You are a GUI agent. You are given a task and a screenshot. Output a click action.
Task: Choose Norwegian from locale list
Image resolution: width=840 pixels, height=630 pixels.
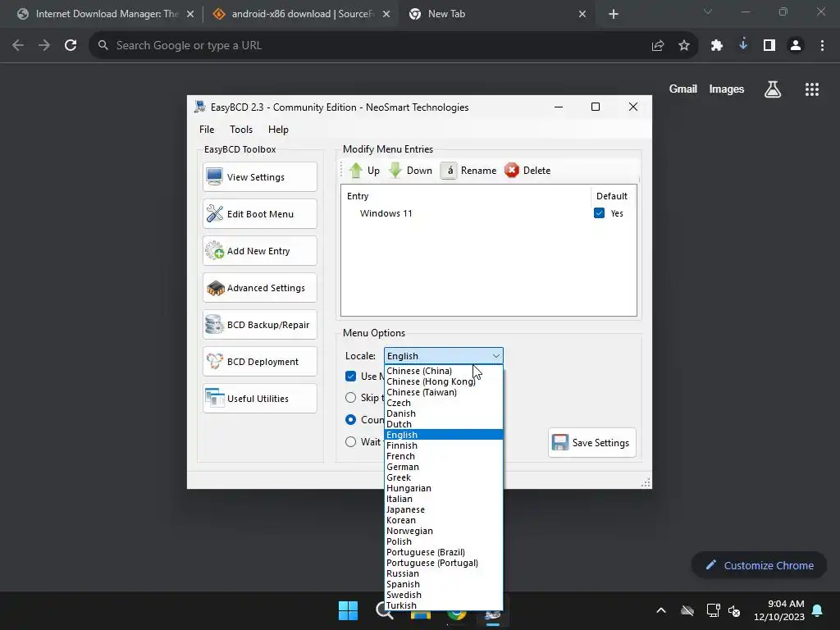444,531
